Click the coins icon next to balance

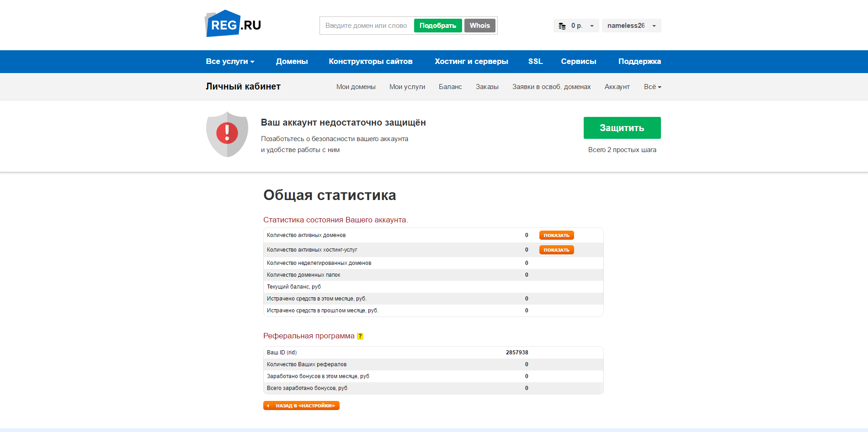pyautogui.click(x=562, y=26)
